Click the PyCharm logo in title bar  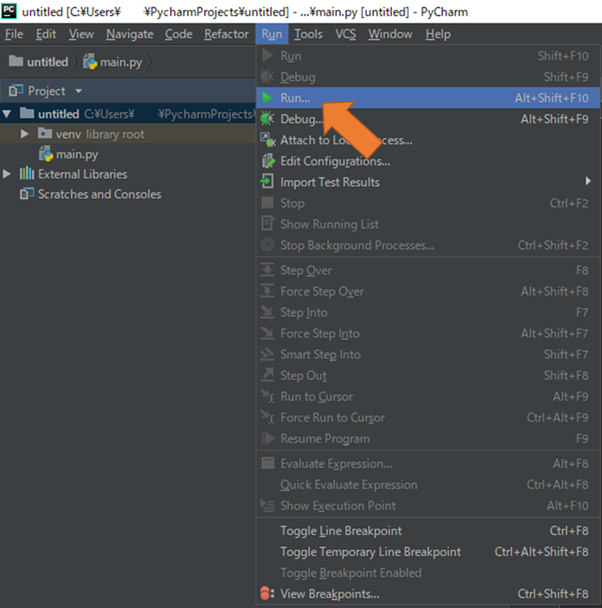[9, 10]
